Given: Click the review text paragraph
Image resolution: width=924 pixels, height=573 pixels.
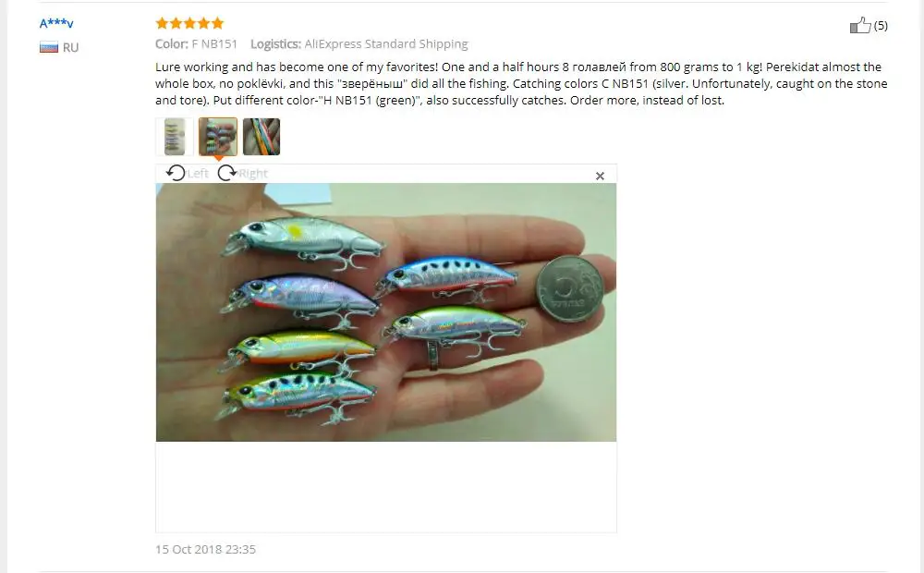Looking at the screenshot, I should tap(521, 83).
